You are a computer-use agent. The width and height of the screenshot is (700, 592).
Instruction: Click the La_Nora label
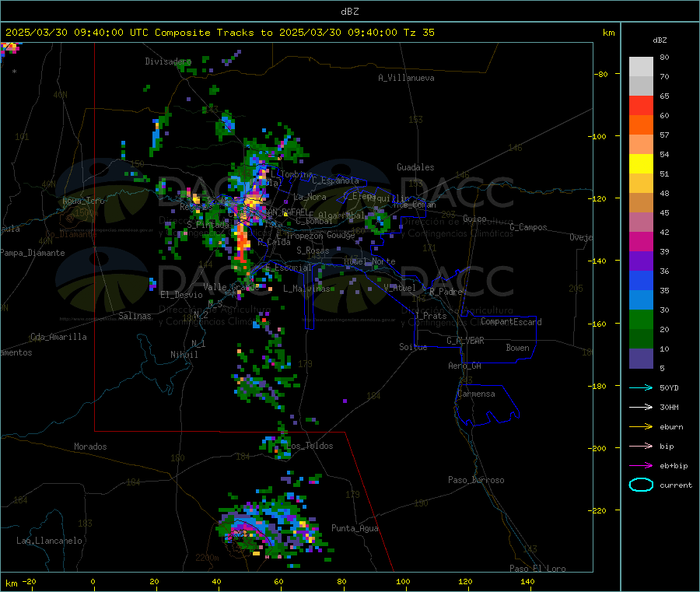coord(310,197)
